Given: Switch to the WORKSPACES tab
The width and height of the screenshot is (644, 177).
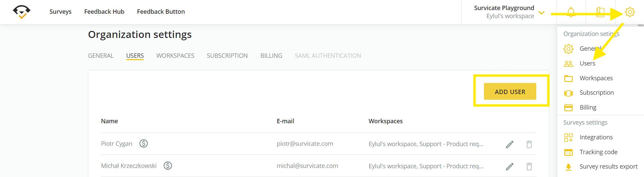Looking at the screenshot, I should (x=175, y=56).
